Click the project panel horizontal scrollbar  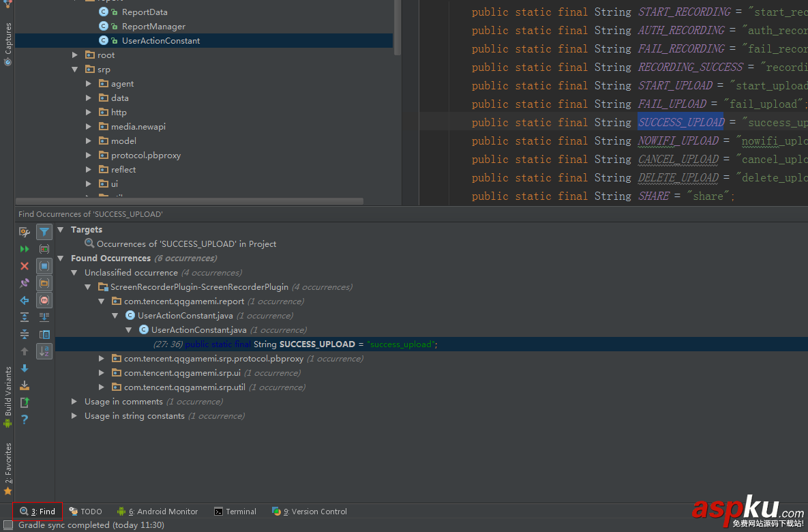[190, 201]
